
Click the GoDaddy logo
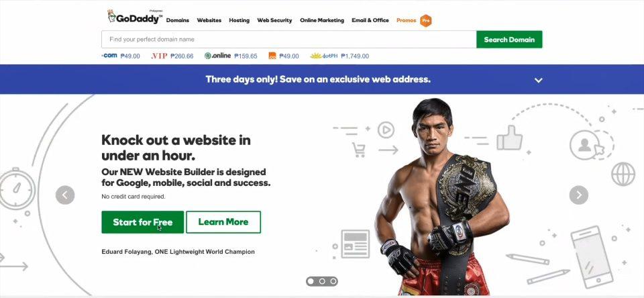(x=135, y=17)
